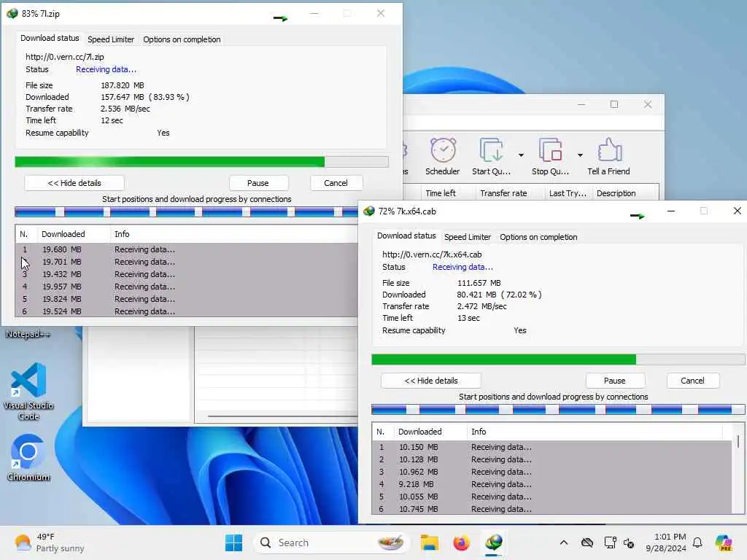Select connection row showing 10.745 MB

[553, 509]
